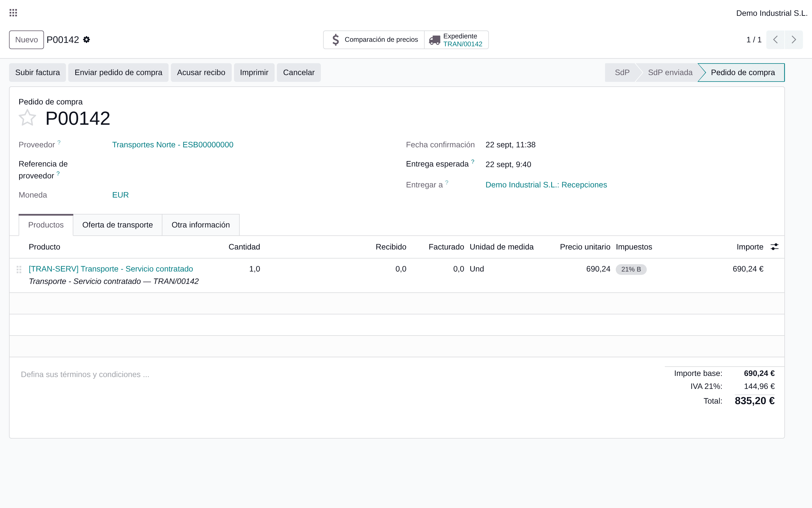Click quantity 1,0 cell

pyautogui.click(x=255, y=269)
